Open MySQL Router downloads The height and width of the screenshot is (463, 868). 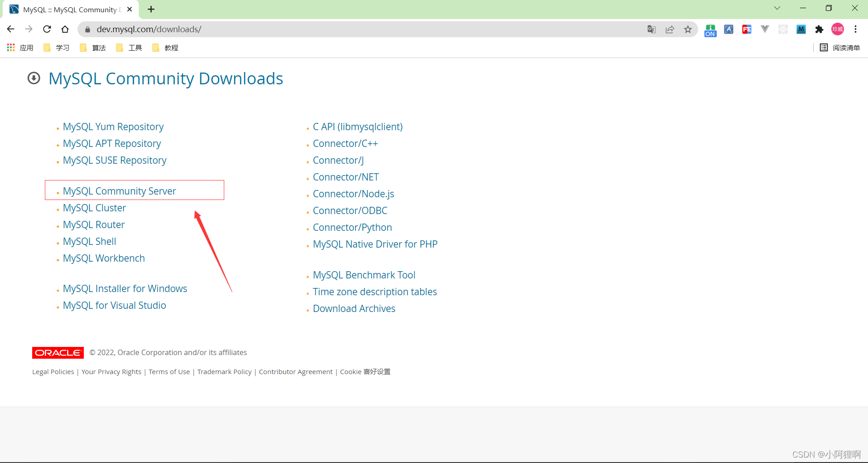94,225
